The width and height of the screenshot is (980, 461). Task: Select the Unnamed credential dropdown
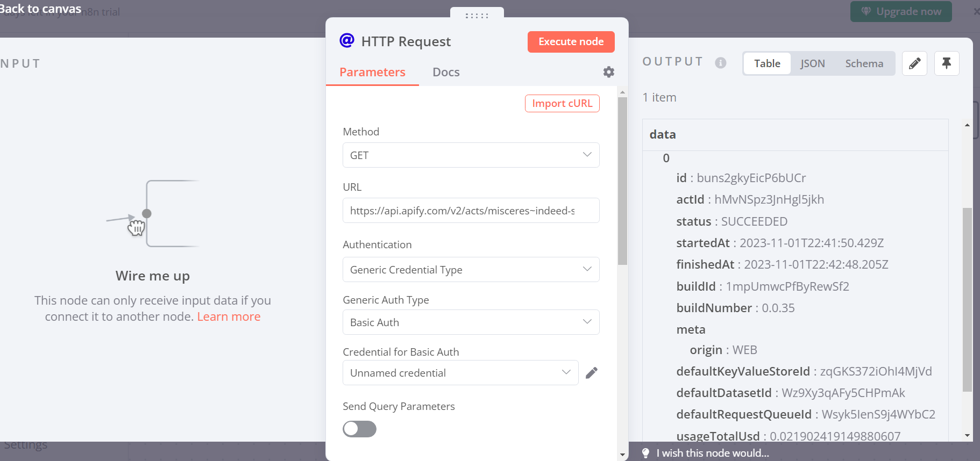pyautogui.click(x=460, y=373)
